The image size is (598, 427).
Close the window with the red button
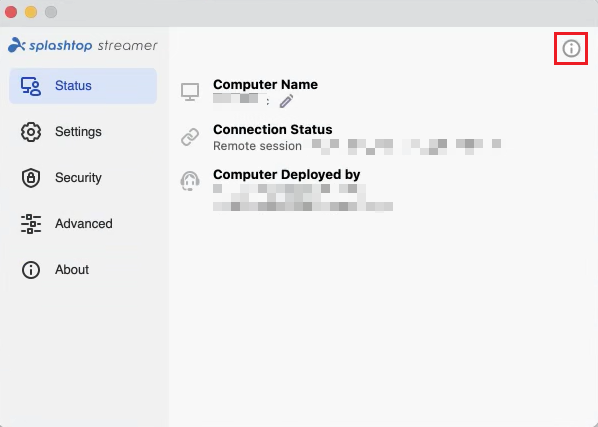coord(11,12)
